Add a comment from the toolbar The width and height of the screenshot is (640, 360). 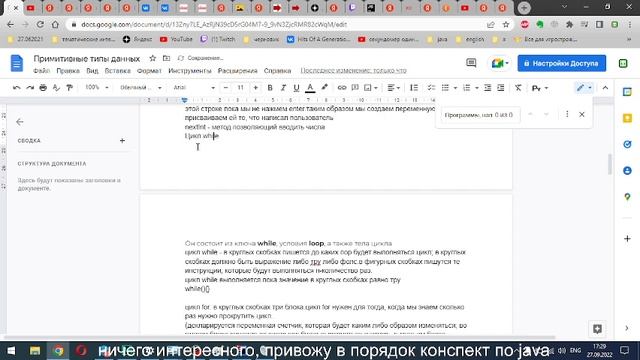355,88
